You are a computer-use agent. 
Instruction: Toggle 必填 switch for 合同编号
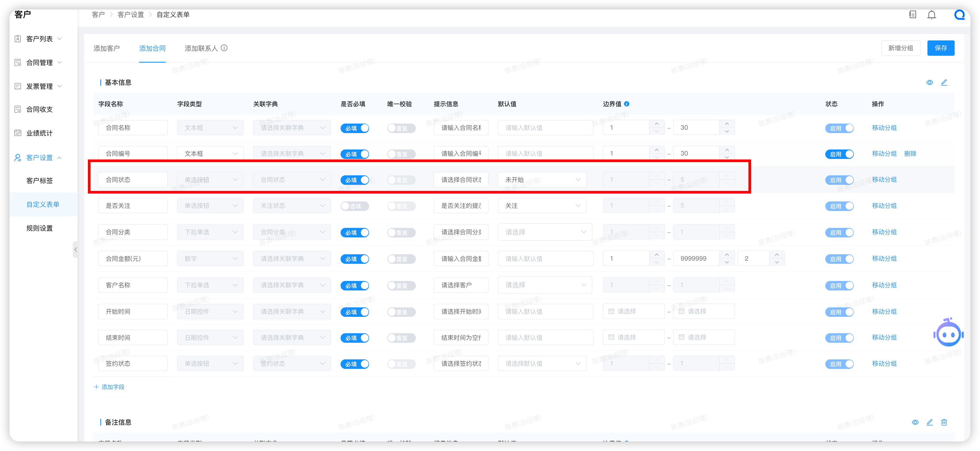pos(355,154)
